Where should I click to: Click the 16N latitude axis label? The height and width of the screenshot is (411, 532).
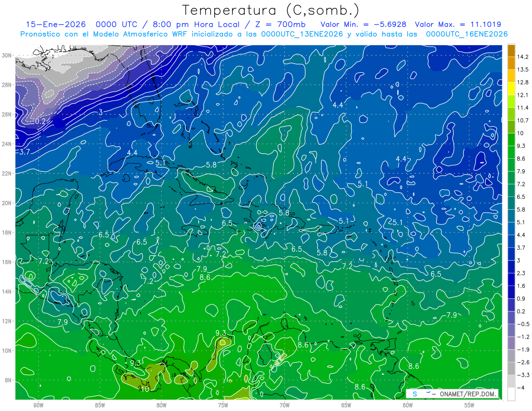point(7,262)
